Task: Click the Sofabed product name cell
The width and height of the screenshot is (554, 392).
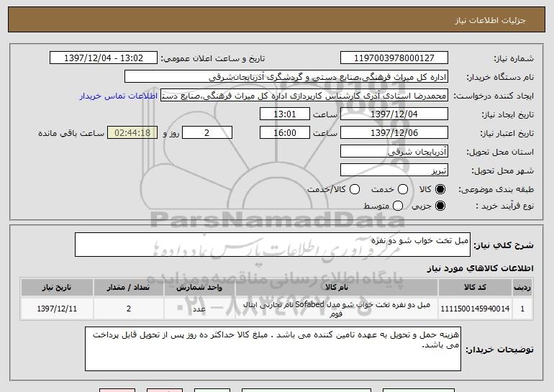Action: pyautogui.click(x=337, y=309)
